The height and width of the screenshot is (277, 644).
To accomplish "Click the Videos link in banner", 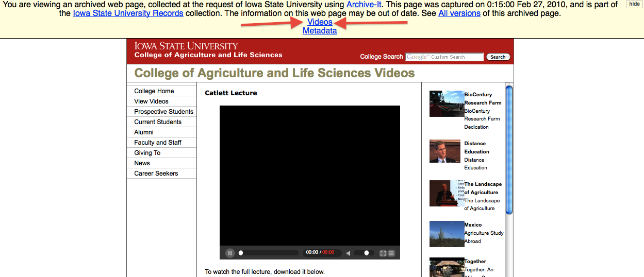I will (320, 22).
